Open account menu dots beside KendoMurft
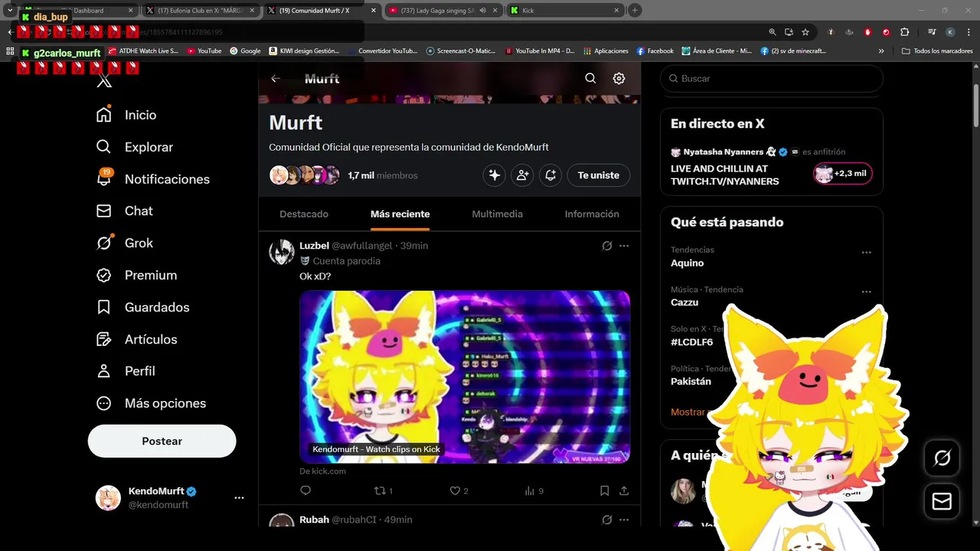Screen dimensions: 980x551 [x=239, y=497]
